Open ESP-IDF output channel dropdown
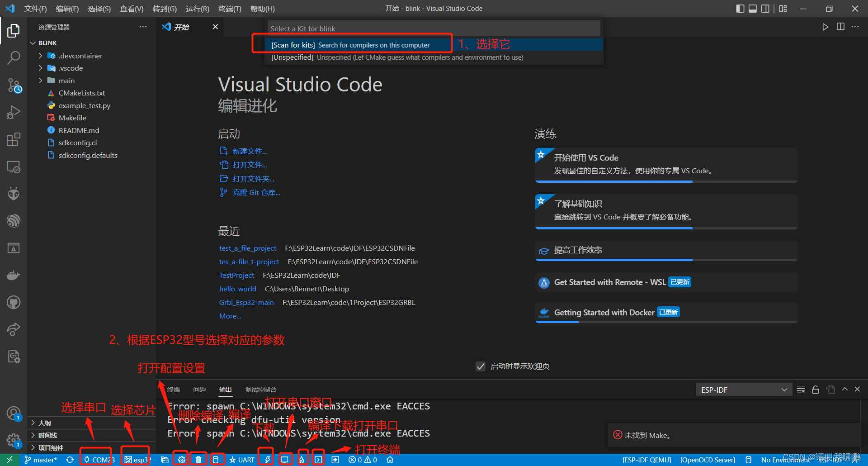The width and height of the screenshot is (868, 466). [744, 390]
